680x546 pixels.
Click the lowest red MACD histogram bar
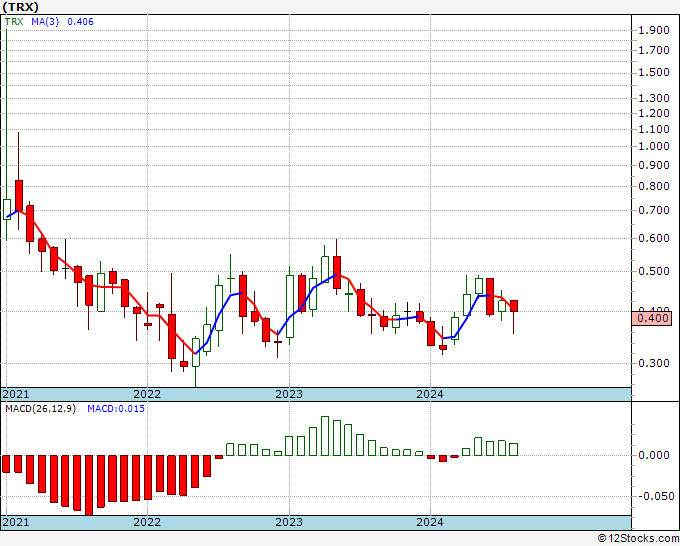89,485
